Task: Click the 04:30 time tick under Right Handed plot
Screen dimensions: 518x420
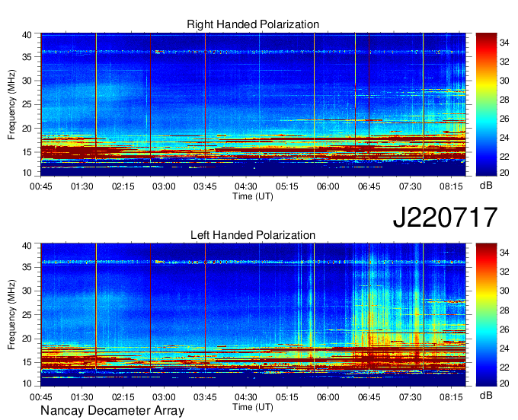Action: (246, 186)
